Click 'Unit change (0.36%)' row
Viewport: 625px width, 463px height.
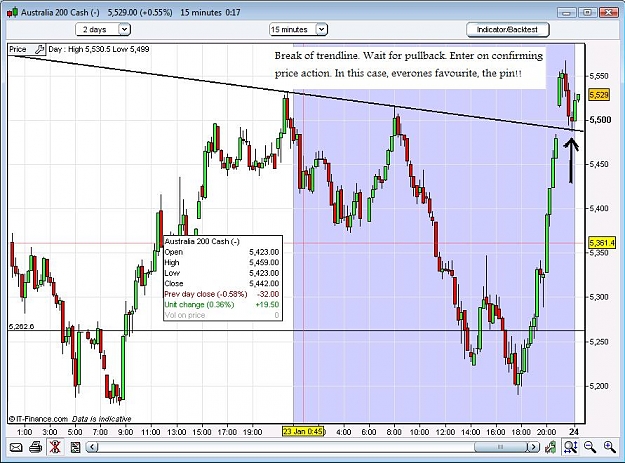tap(222, 305)
